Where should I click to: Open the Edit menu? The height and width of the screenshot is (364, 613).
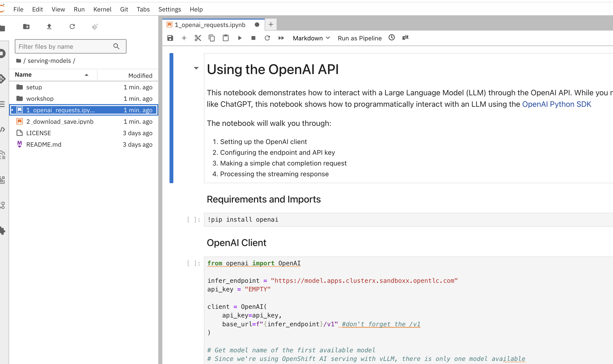[x=37, y=9]
